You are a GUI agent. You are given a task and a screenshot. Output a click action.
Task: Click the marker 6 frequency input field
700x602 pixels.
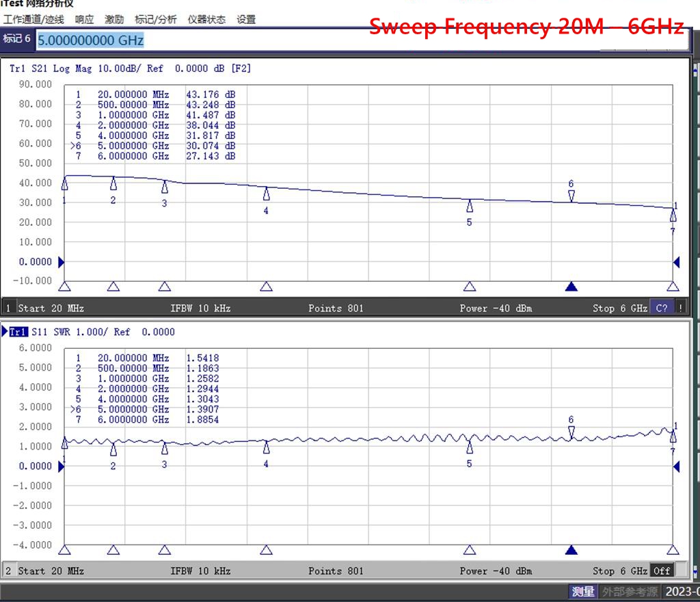point(342,40)
